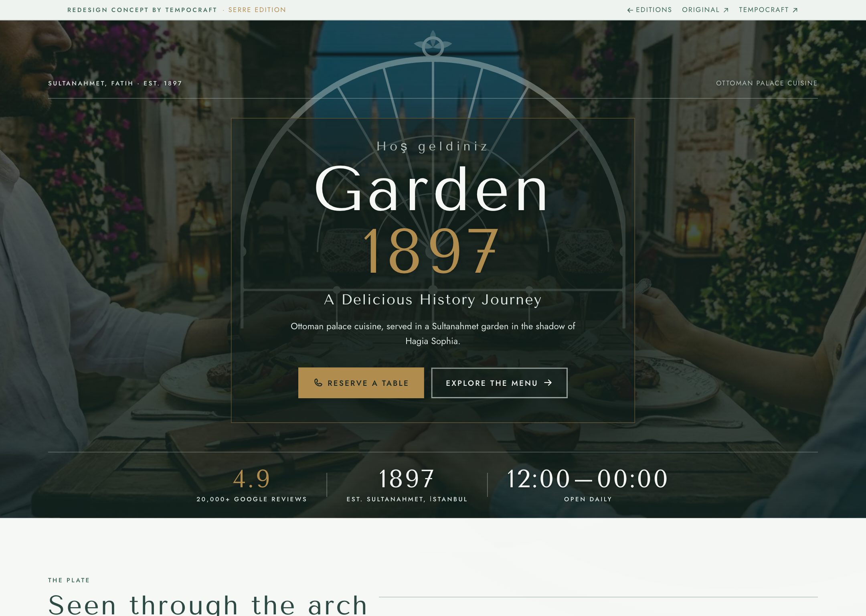Click the large 'Garden' heading
The image size is (866, 616).
click(432, 188)
